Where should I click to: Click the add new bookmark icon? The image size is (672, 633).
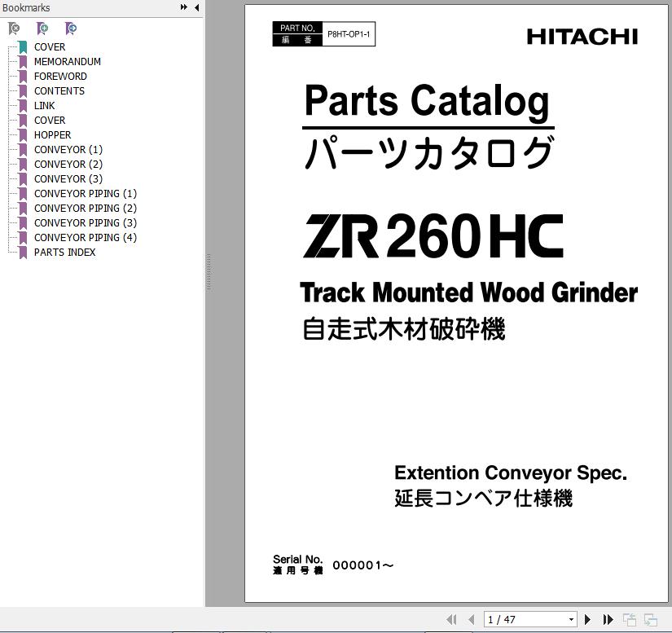pos(42,29)
